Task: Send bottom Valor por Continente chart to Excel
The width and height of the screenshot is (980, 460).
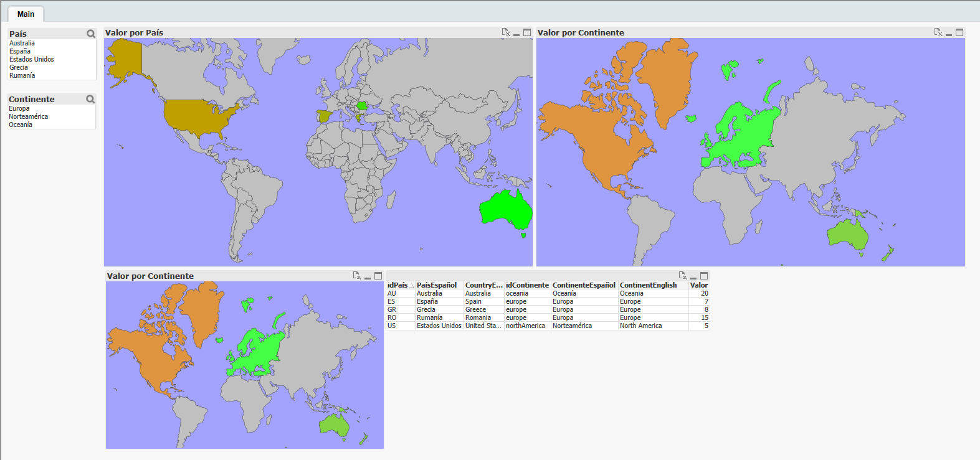Action: pyautogui.click(x=357, y=276)
